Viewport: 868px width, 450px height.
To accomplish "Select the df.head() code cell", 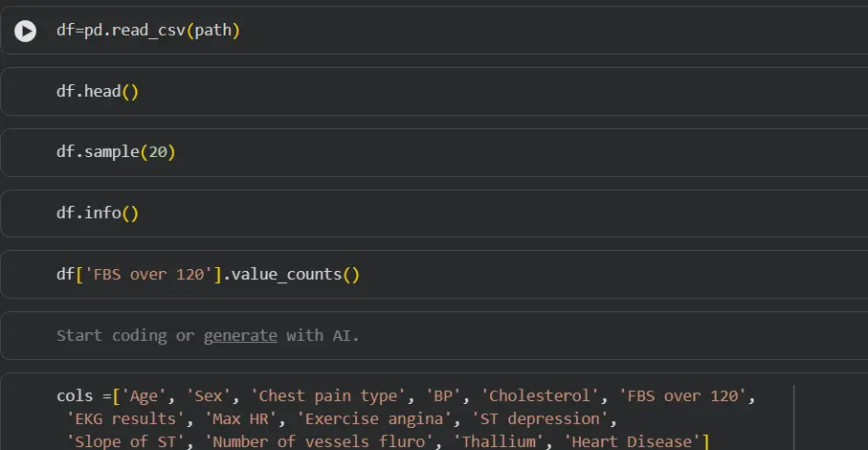I will point(434,91).
